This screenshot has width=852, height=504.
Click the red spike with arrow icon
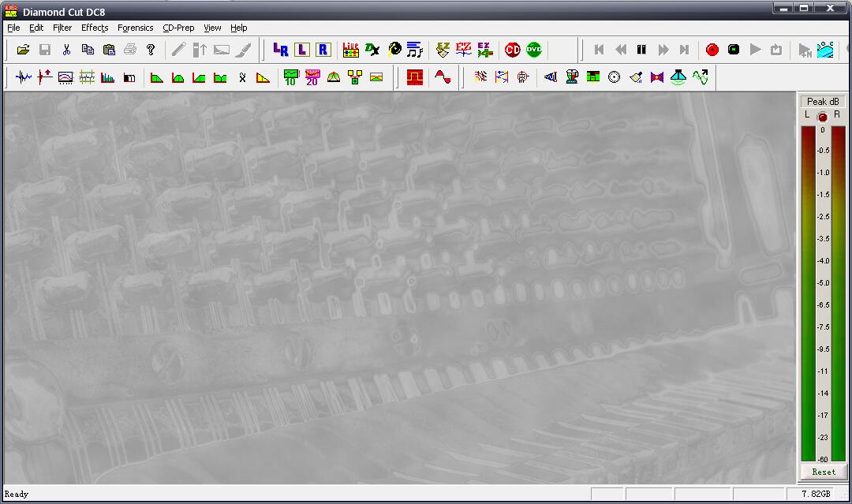click(44, 77)
